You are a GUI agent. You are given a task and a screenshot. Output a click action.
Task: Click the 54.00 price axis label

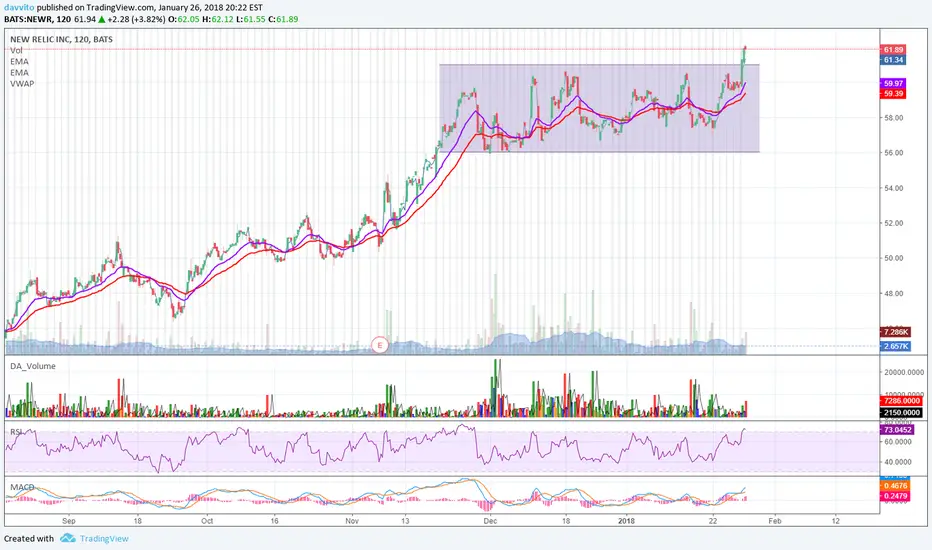click(893, 188)
